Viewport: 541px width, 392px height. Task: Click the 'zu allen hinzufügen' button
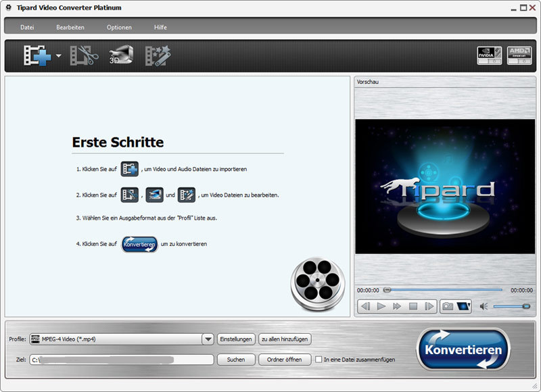click(285, 339)
